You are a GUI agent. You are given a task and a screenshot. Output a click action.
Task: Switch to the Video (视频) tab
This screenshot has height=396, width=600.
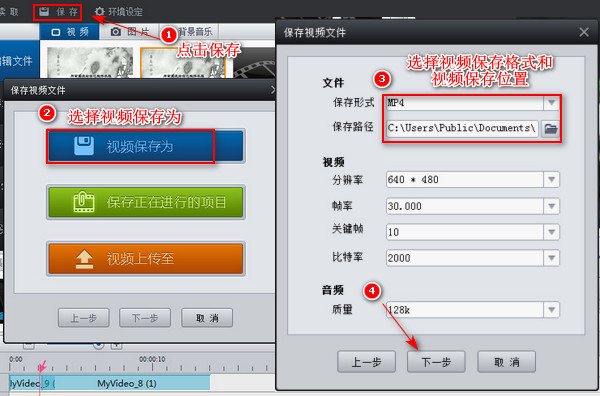click(70, 32)
